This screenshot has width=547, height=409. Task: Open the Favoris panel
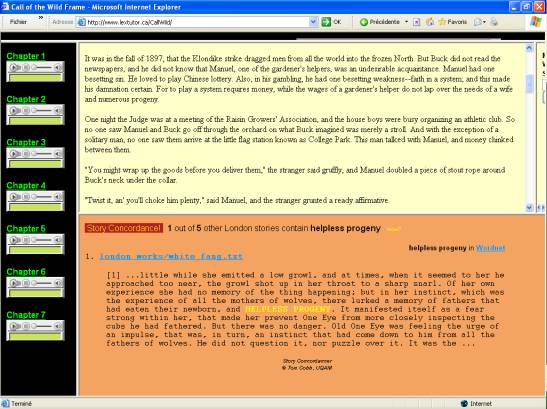coord(452,22)
